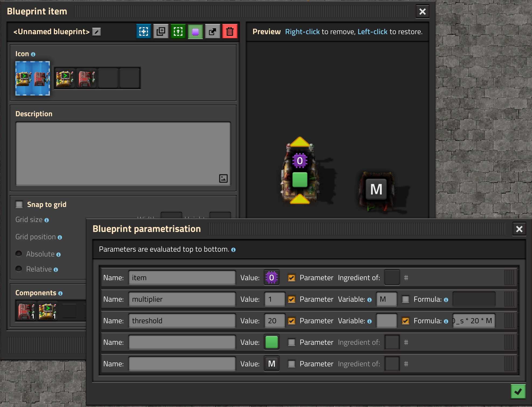Enable Snap to grid

pyautogui.click(x=19, y=204)
